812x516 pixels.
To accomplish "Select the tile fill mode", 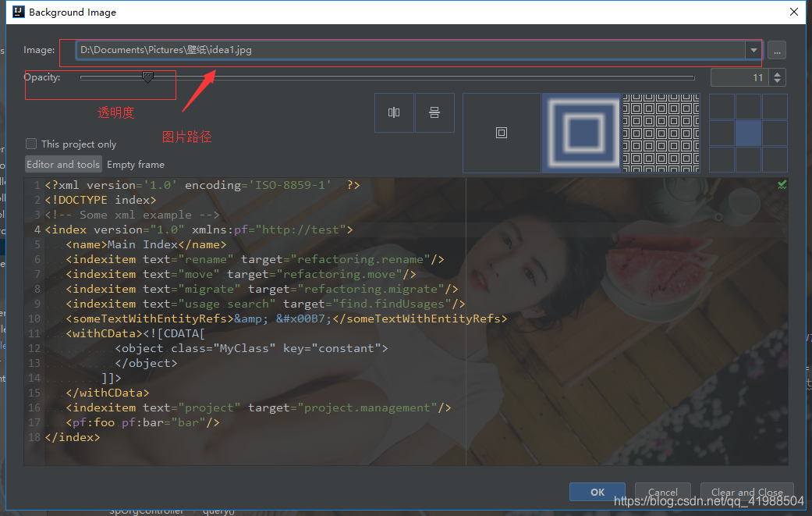I will click(x=661, y=133).
